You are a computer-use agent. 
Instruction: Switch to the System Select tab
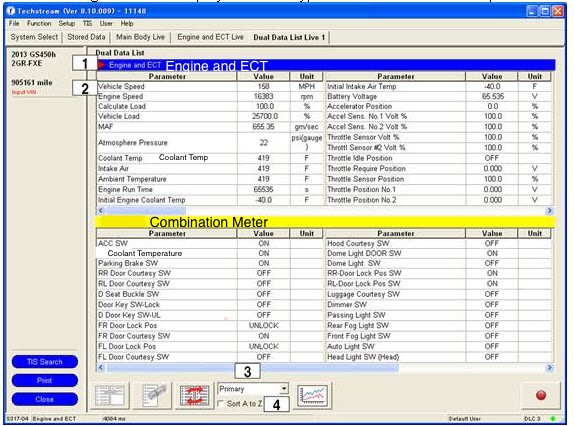tap(34, 37)
